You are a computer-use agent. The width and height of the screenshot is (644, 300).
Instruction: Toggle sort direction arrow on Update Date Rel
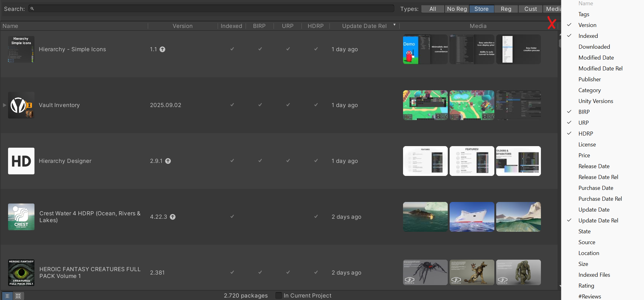(x=395, y=25)
